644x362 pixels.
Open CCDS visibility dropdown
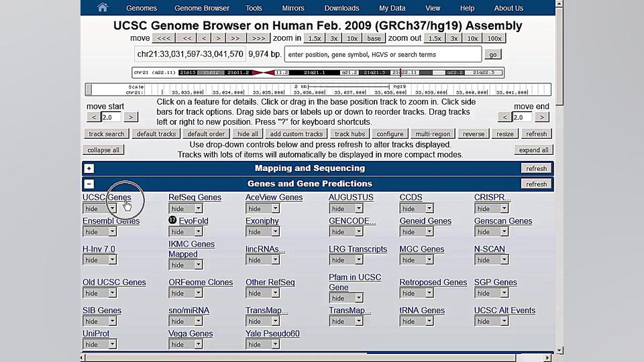(x=417, y=208)
